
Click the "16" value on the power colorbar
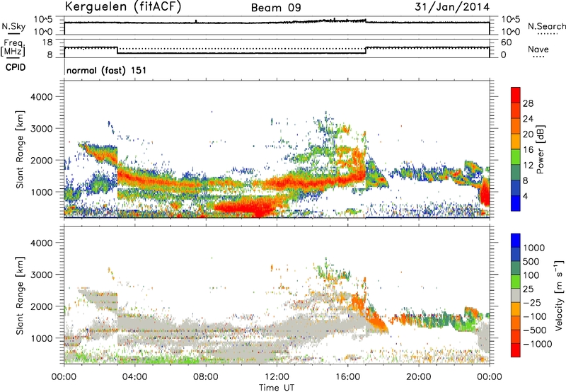pyautogui.click(x=528, y=150)
